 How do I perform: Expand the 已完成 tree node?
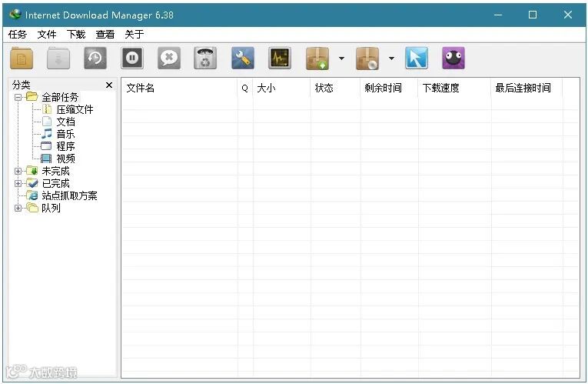point(18,184)
